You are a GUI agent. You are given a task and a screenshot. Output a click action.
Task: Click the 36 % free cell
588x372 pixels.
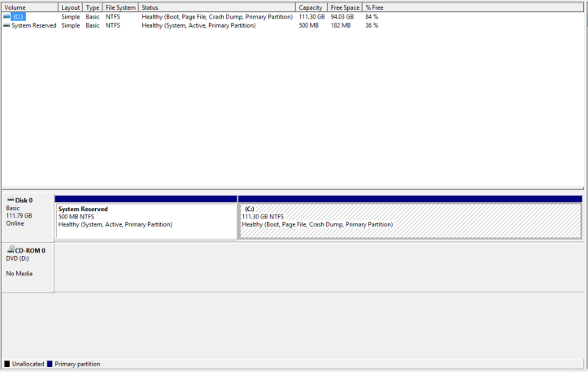pyautogui.click(x=372, y=25)
